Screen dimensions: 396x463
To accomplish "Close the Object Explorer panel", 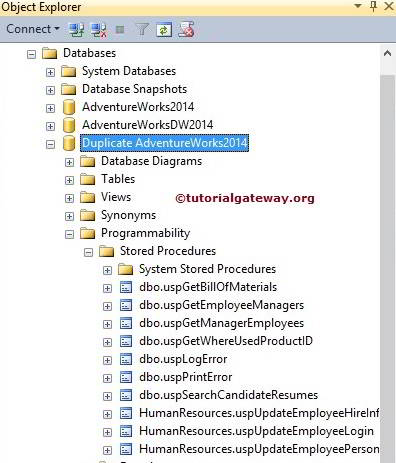I will coord(389,6).
